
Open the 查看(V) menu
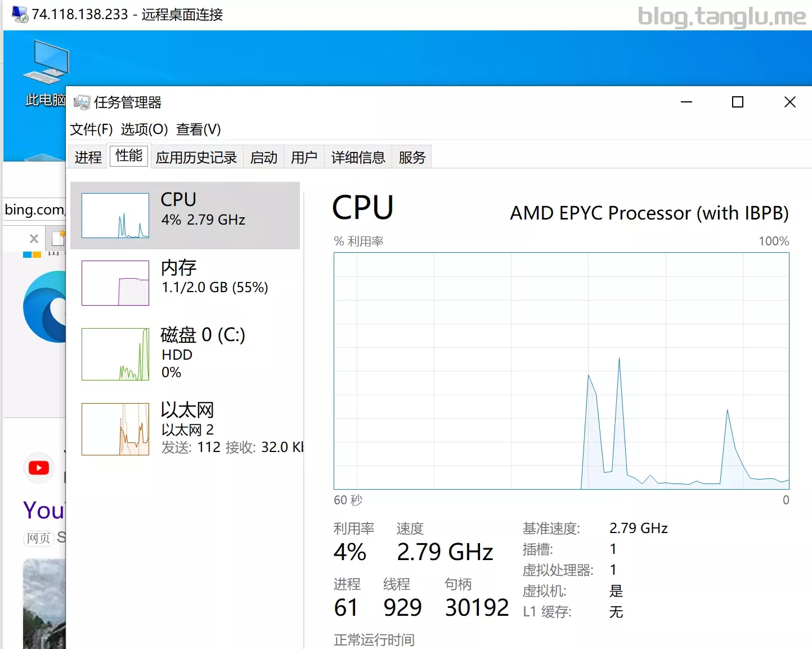click(198, 129)
